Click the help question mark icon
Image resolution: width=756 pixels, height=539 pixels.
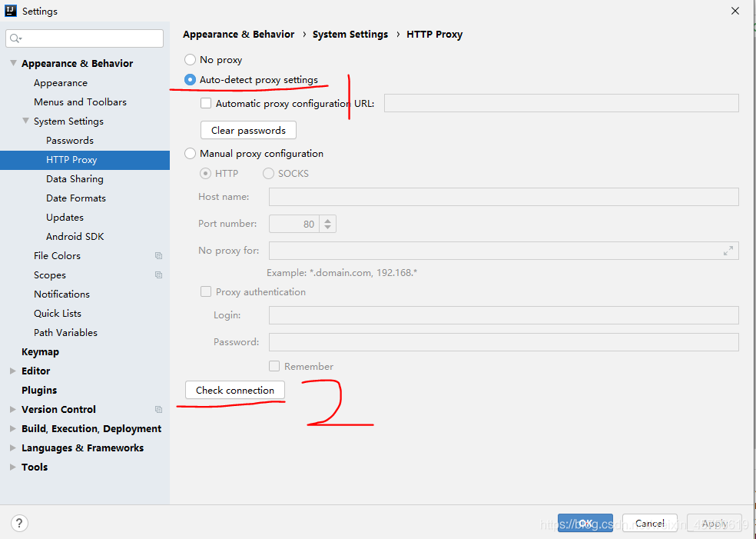click(x=19, y=523)
